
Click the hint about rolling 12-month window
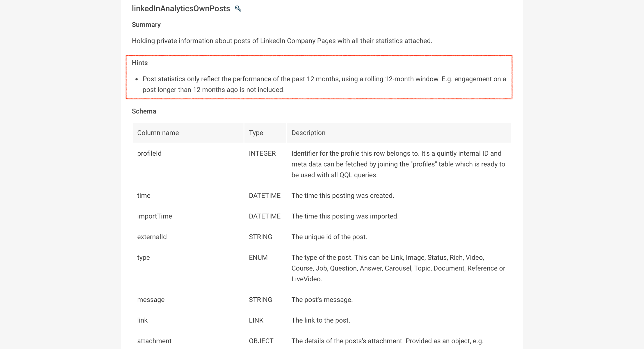click(x=324, y=84)
